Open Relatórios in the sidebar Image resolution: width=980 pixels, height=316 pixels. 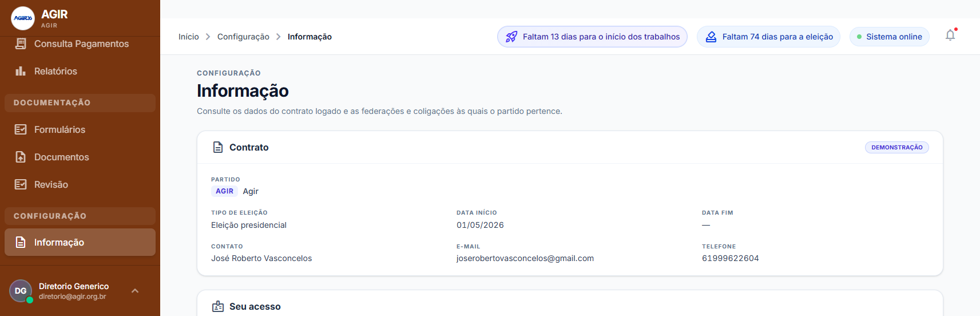tap(80, 71)
